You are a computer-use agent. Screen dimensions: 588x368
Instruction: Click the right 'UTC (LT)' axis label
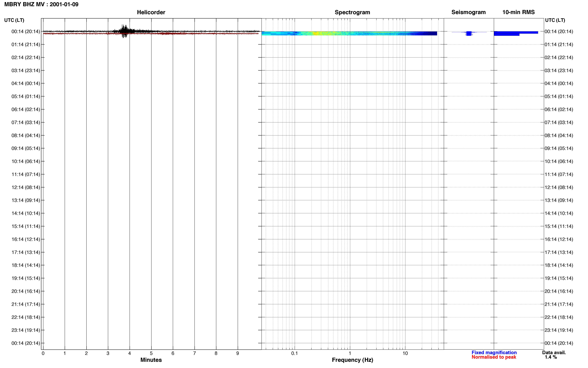coord(555,20)
